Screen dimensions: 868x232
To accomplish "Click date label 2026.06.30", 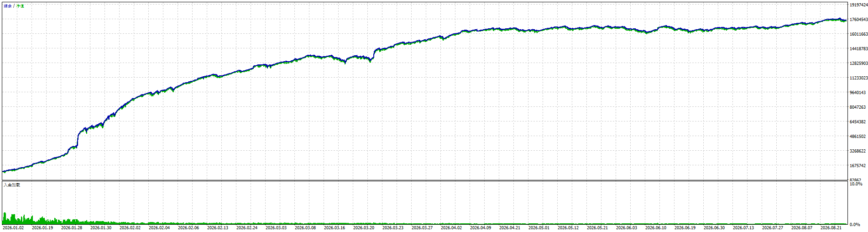I will [714, 228].
